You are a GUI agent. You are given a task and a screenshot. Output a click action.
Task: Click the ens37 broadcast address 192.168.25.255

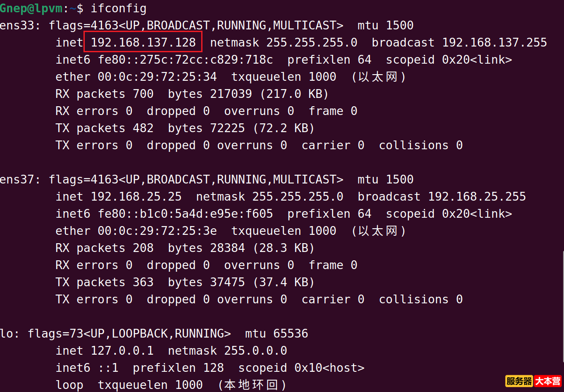[477, 197]
